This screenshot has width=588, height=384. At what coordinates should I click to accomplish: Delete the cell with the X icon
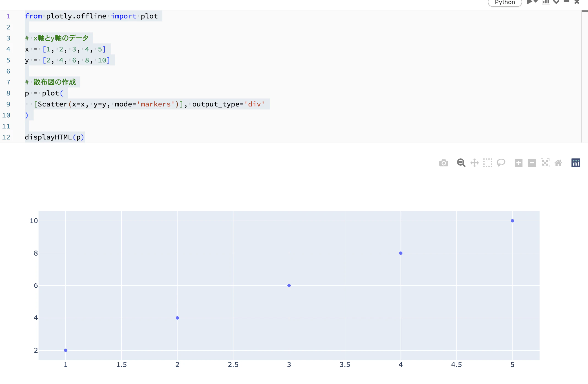click(x=577, y=2)
